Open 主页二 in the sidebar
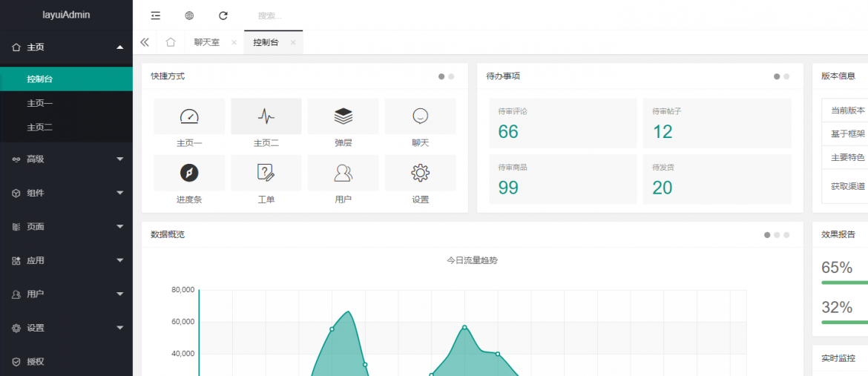 (x=67, y=128)
